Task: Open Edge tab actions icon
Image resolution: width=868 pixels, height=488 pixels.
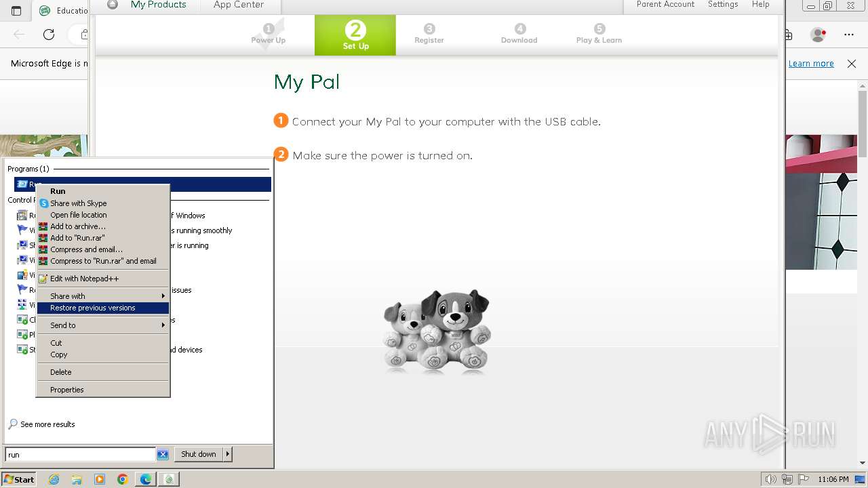Action: tap(16, 11)
